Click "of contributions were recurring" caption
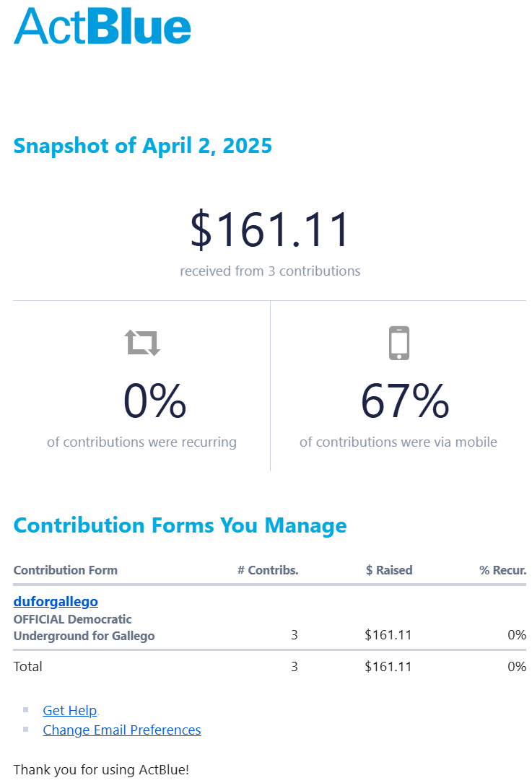532x783 pixels. [141, 442]
